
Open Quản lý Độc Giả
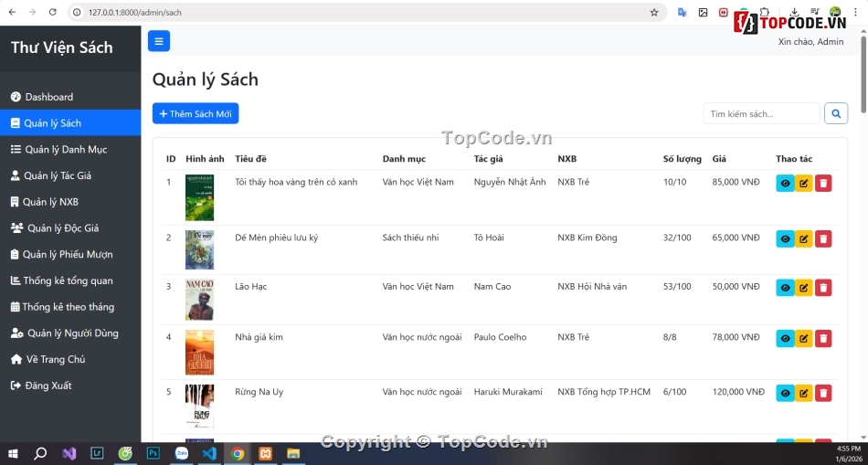70,228
